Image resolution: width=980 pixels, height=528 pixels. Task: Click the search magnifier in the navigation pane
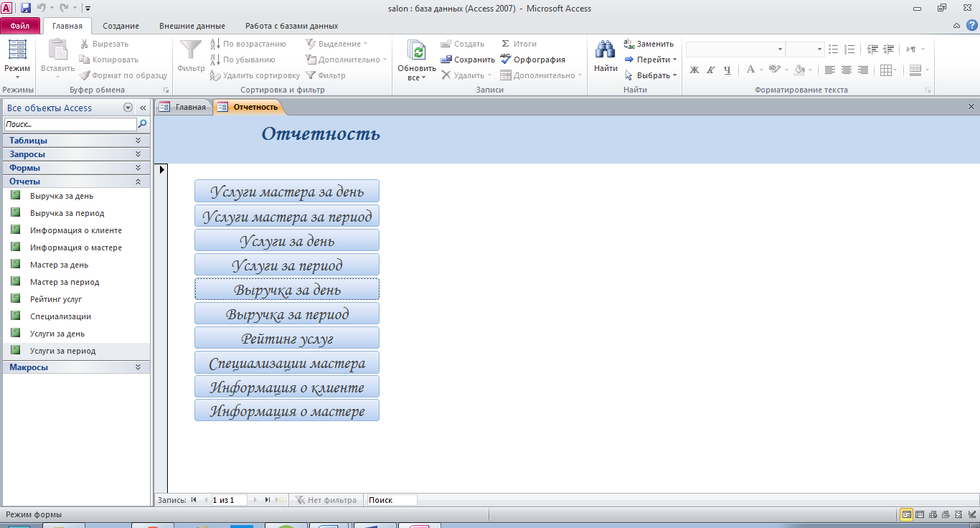tap(142, 124)
